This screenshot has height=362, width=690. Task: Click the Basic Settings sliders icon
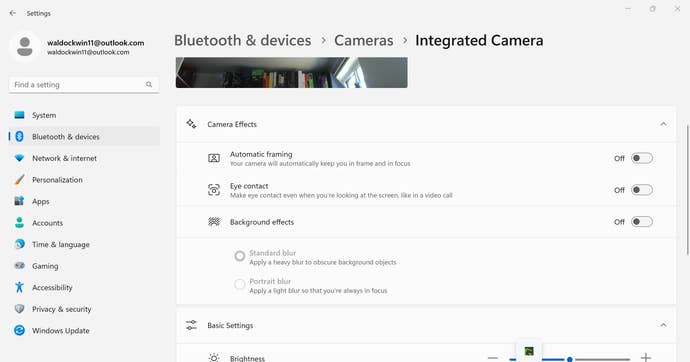(191, 325)
